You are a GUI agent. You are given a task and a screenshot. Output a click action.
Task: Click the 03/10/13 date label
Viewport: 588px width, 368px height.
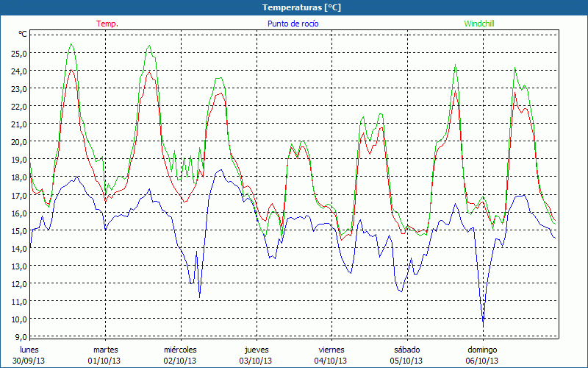pyautogui.click(x=256, y=361)
